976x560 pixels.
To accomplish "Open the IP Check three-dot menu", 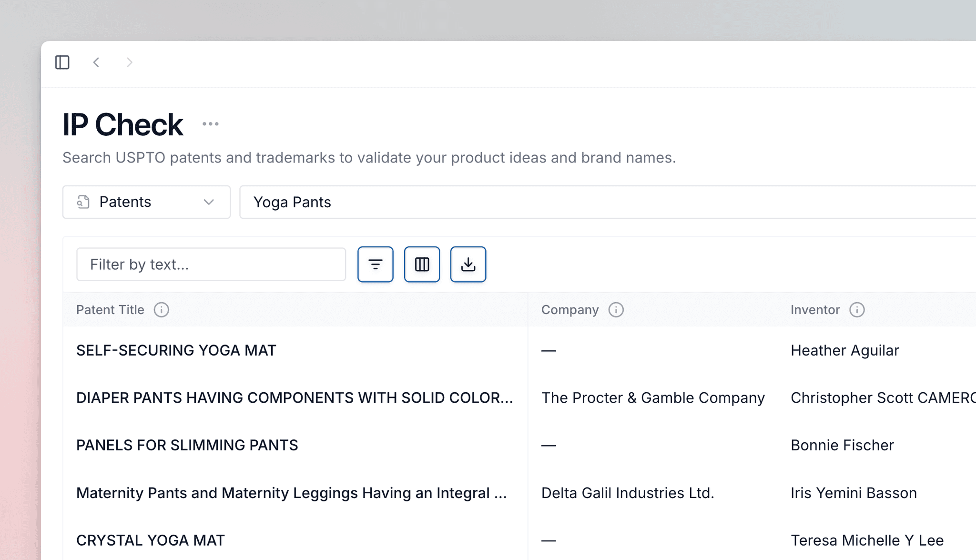I will (x=210, y=124).
